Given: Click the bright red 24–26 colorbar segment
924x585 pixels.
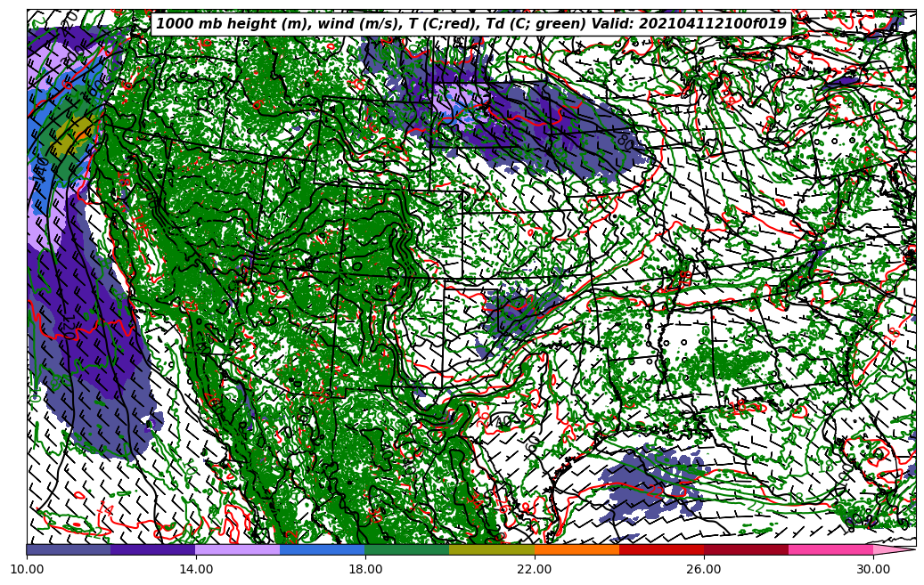Looking at the screenshot, I should click(662, 549).
